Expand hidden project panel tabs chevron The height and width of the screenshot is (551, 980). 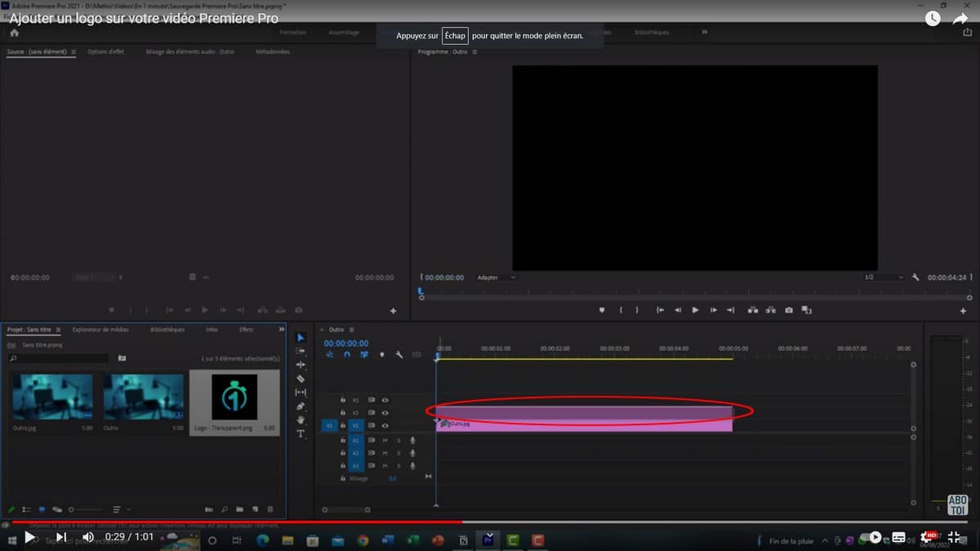coord(282,330)
